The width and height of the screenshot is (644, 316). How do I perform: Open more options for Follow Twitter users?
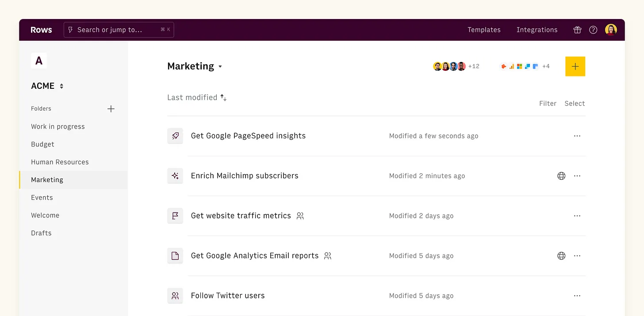click(577, 296)
